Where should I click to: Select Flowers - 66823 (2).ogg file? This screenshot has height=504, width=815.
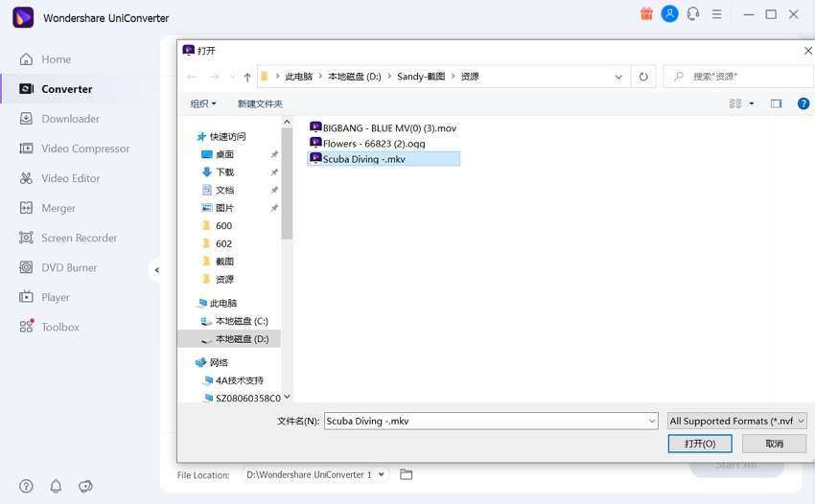pos(367,144)
